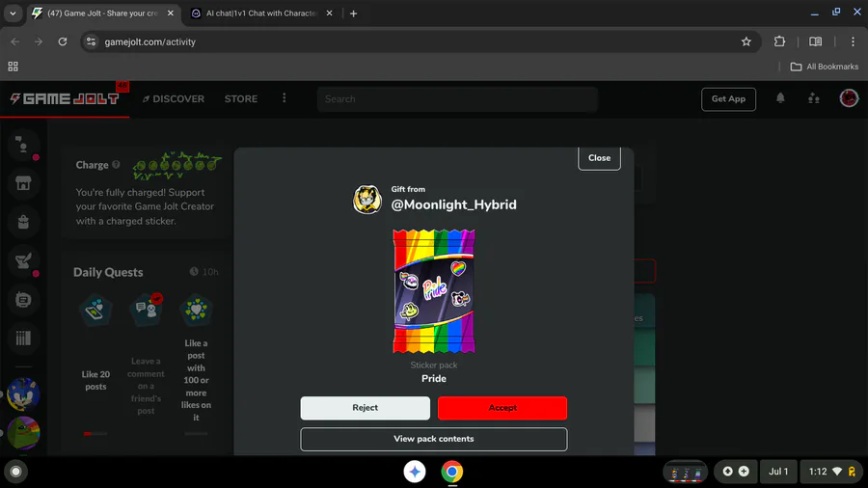Bookmark this page with the star
This screenshot has height=488, width=868.
(x=746, y=42)
